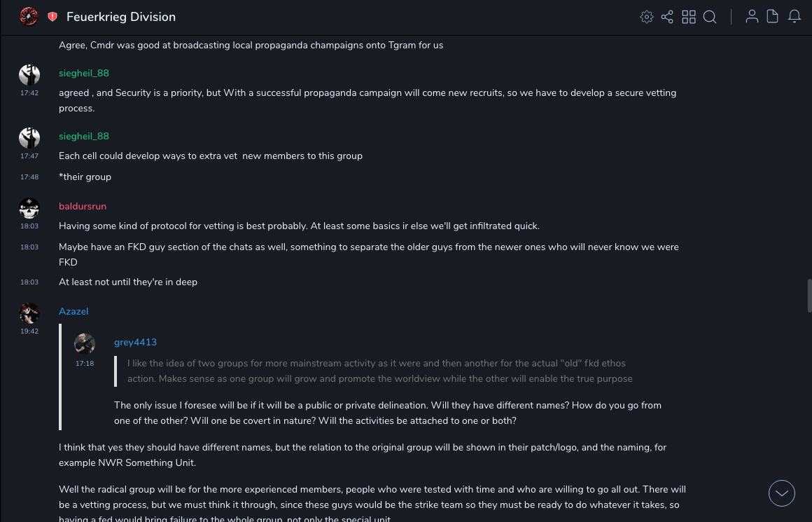The image size is (812, 522).
Task: Click Azazel's avatar image
Action: [29, 313]
